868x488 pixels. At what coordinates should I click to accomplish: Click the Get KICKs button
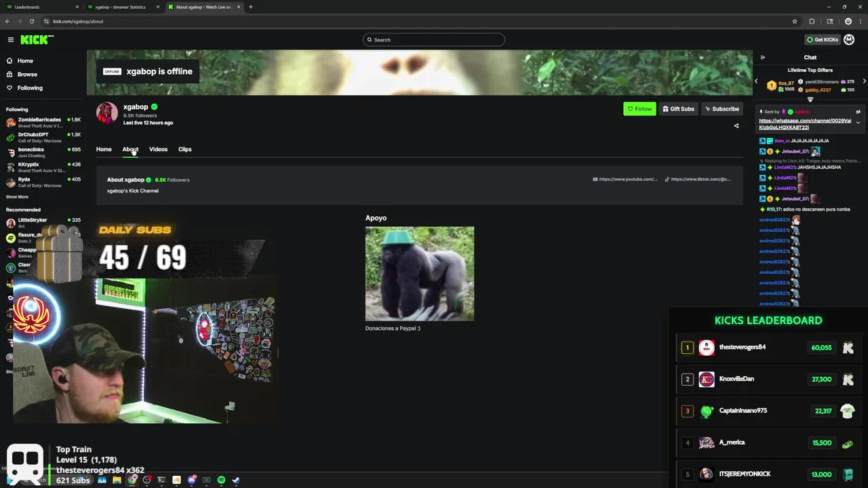[822, 40]
